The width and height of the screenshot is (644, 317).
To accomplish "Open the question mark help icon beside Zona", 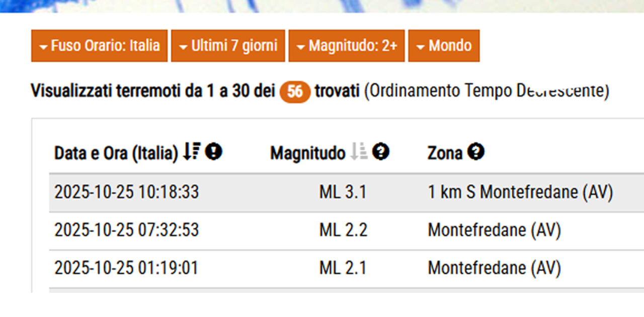I will pyautogui.click(x=477, y=152).
